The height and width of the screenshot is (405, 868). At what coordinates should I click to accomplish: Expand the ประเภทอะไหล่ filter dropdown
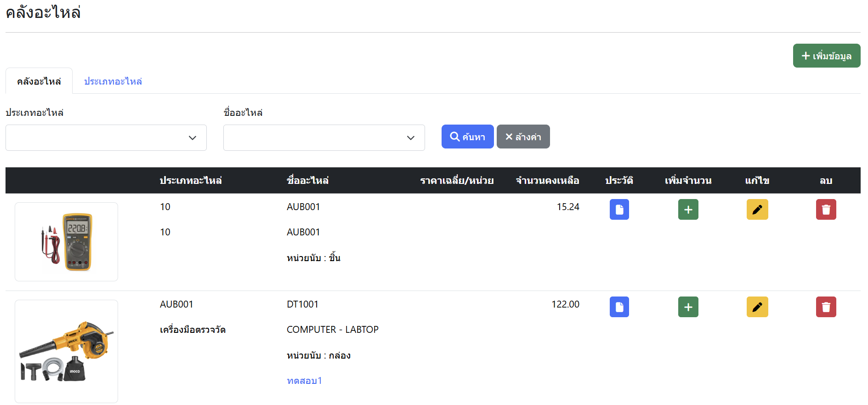(x=106, y=138)
